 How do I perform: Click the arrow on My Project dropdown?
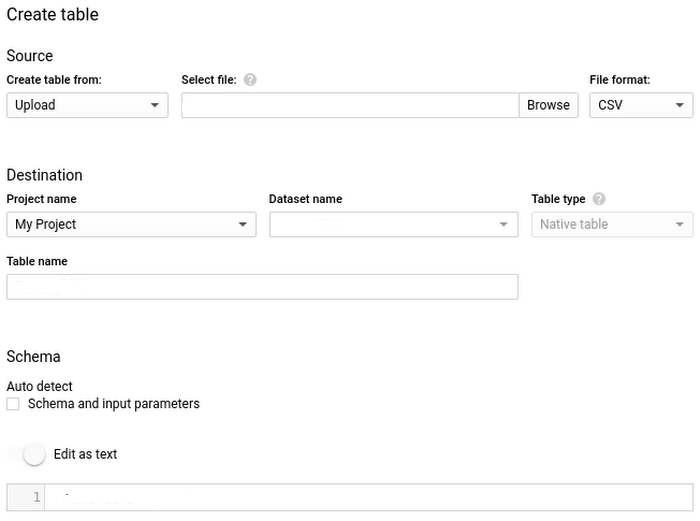[243, 224]
